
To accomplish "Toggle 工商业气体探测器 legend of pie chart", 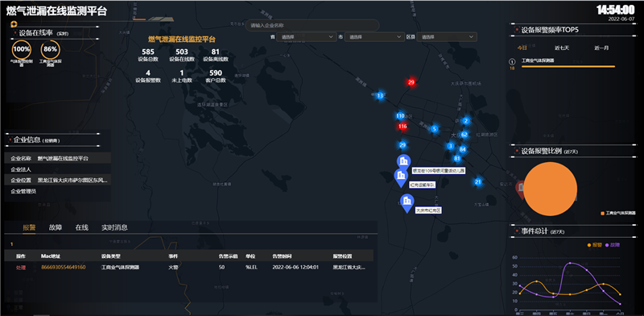I will click(x=618, y=214).
